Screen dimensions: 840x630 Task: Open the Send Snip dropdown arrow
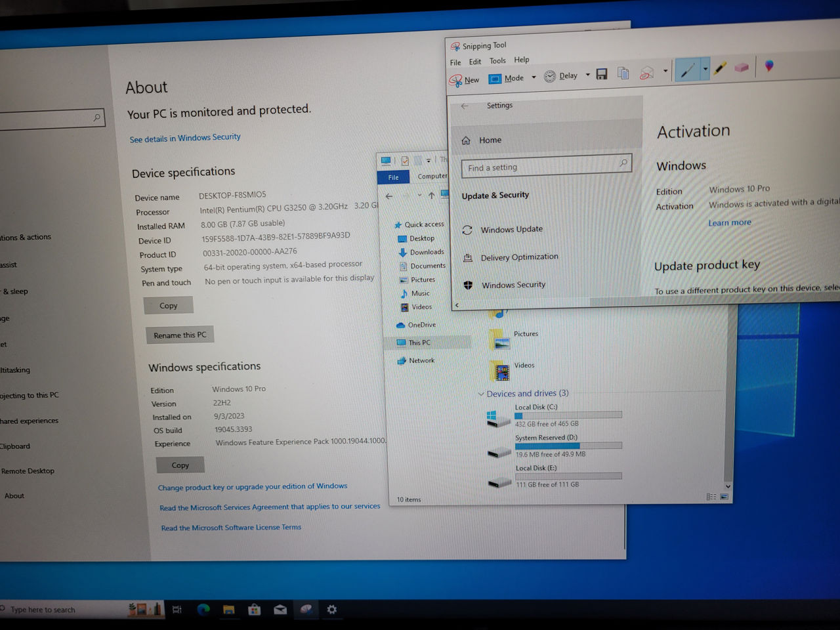coord(665,71)
